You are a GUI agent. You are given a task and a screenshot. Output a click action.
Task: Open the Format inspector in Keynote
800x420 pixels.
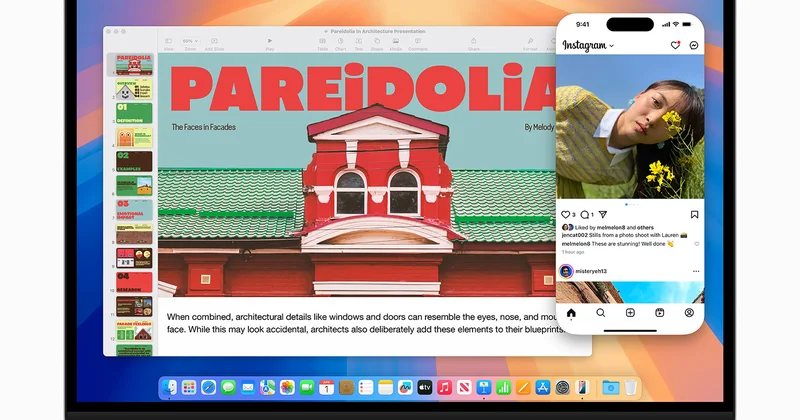point(530,43)
